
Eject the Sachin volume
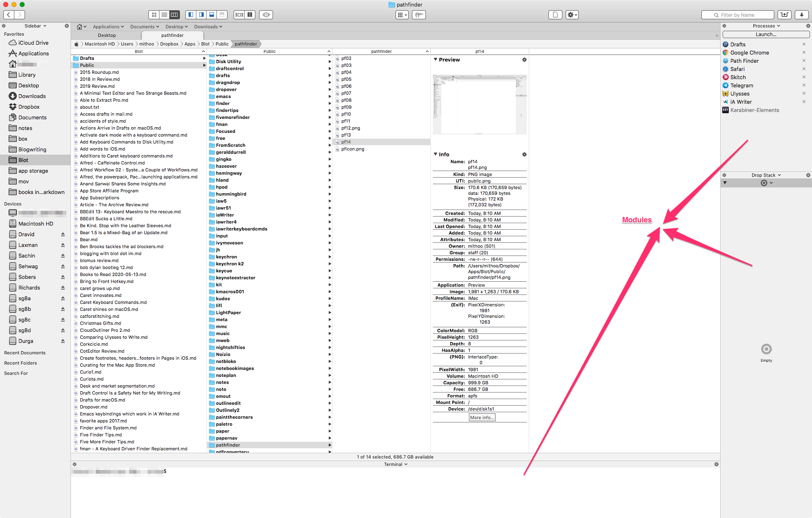click(x=63, y=256)
